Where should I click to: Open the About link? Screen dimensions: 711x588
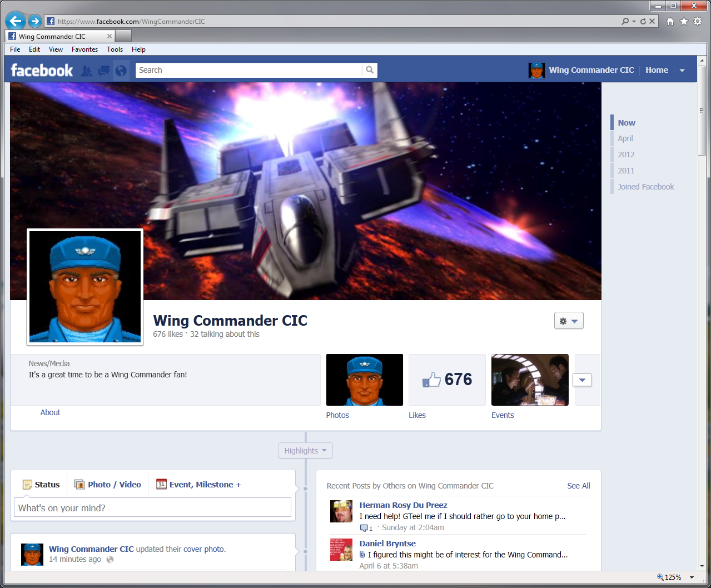pyautogui.click(x=50, y=412)
